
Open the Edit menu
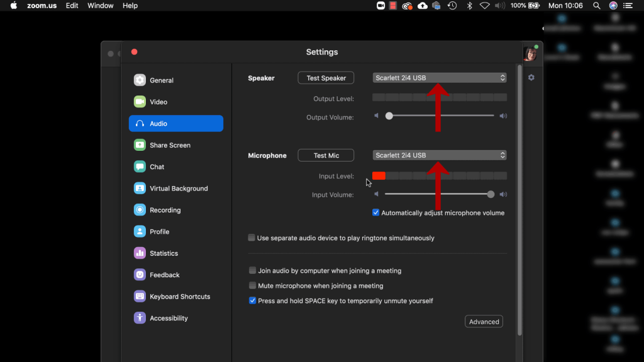coord(72,6)
